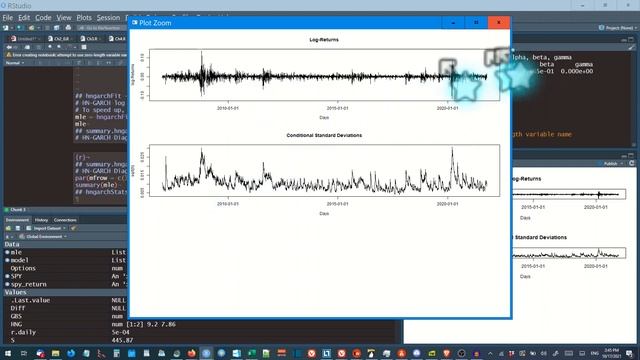Click the New File icon in RStudio toolbar
Image resolution: width=640 pixels, height=360 pixels.
(x=6, y=28)
